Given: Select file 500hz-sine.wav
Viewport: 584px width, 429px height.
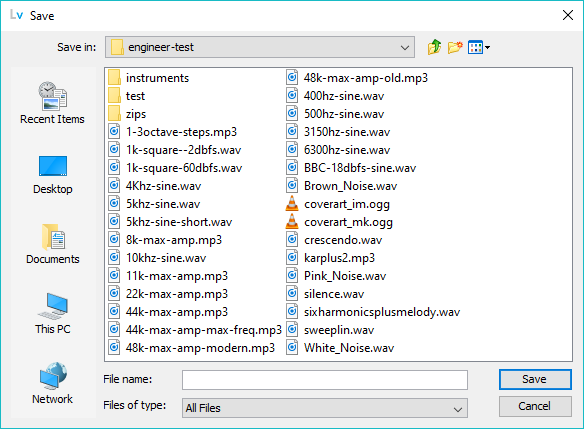Looking at the screenshot, I should tap(335, 114).
